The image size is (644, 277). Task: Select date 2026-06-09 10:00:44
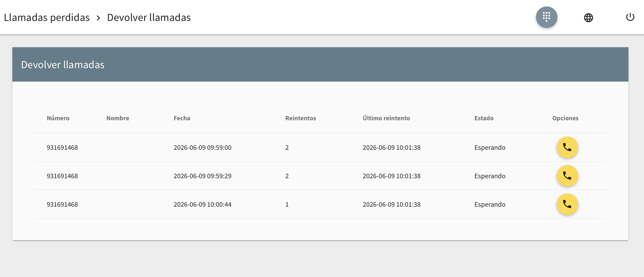202,205
